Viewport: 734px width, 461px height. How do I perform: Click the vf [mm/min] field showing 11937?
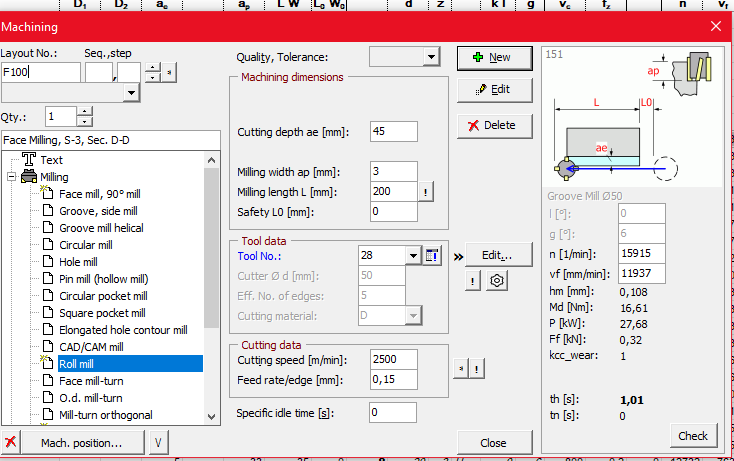[x=642, y=273]
